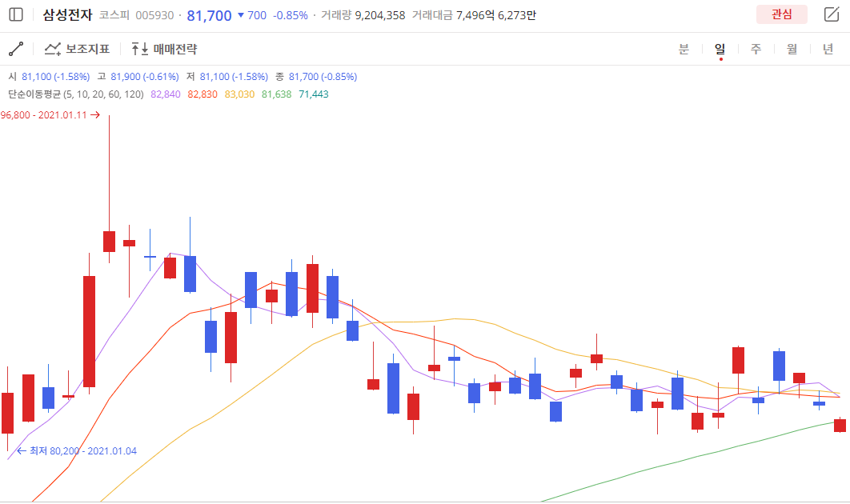Click the 96,800 - 2021.01.11 high marker
This screenshot has height=504, width=850.
50,115
